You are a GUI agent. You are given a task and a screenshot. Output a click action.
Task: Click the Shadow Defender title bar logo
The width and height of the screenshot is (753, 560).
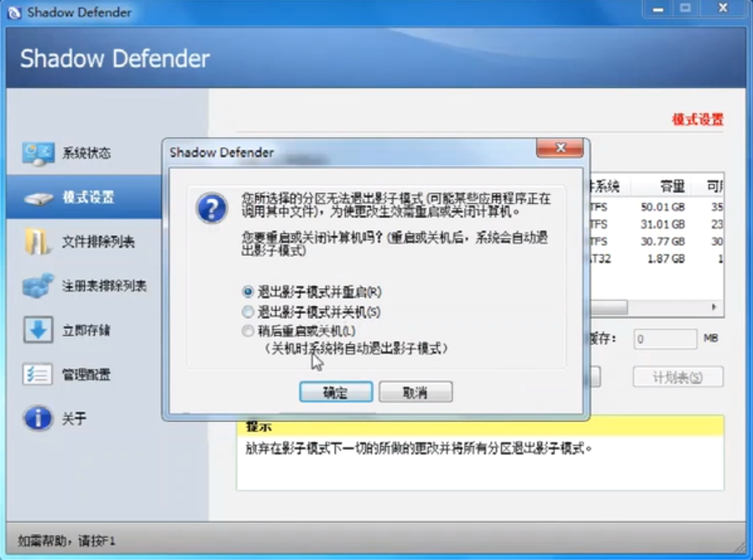coord(14,13)
